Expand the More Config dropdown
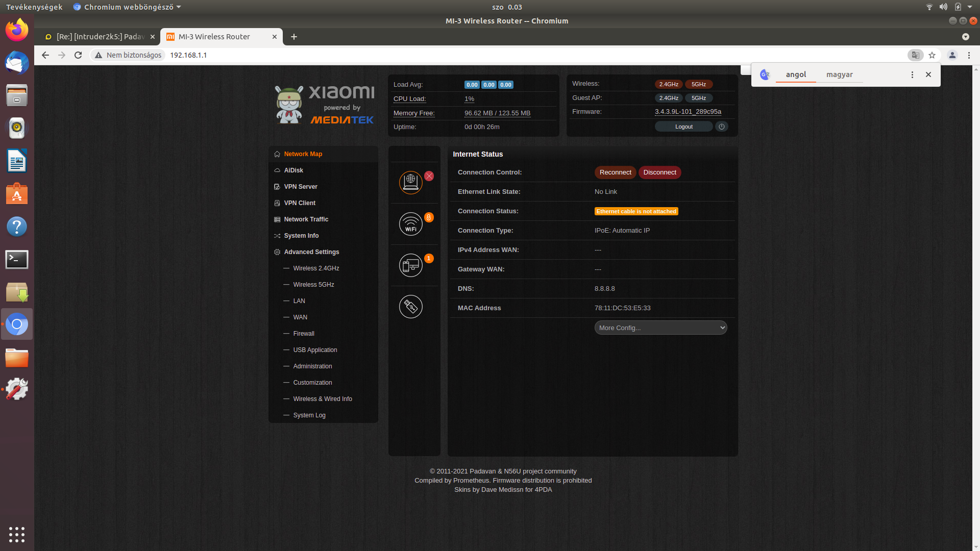Image resolution: width=980 pixels, height=551 pixels. click(x=660, y=328)
